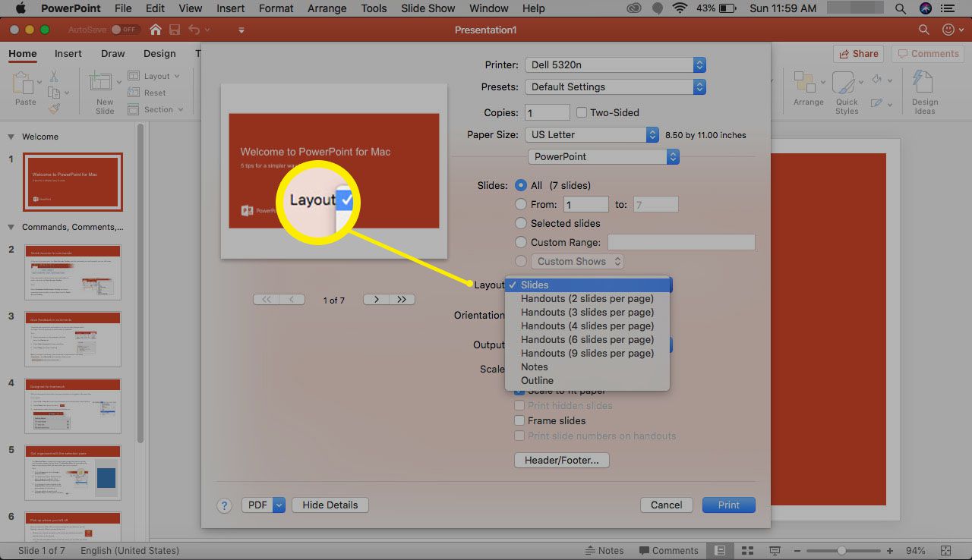Open the PowerPoint options section dropdown
The image size is (972, 560).
click(x=604, y=156)
